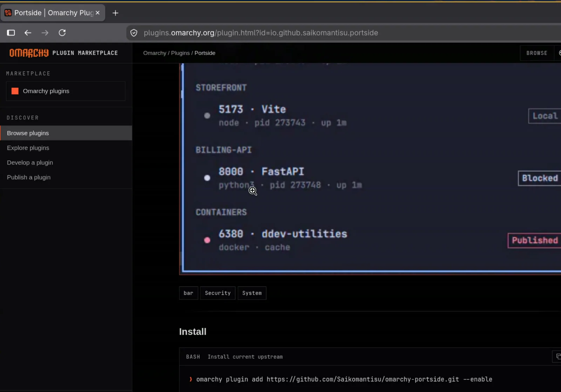Viewport: 561px width, 392px height.
Task: Click the Omarchy logo in the header
Action: tap(29, 53)
